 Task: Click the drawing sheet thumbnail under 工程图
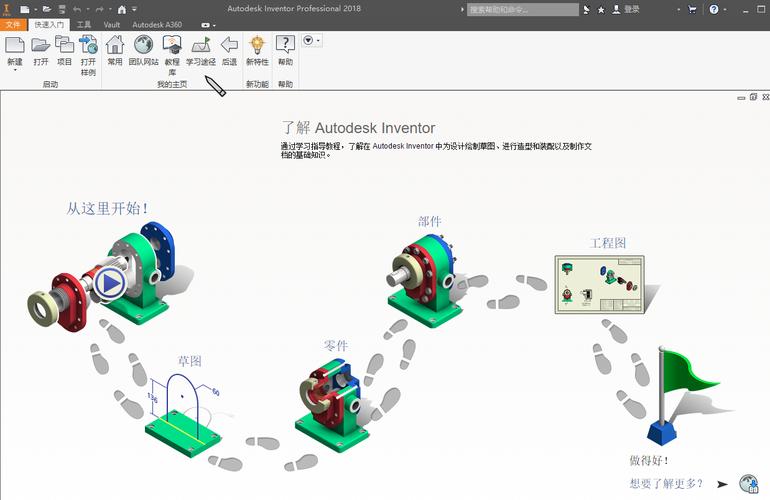pyautogui.click(x=599, y=284)
